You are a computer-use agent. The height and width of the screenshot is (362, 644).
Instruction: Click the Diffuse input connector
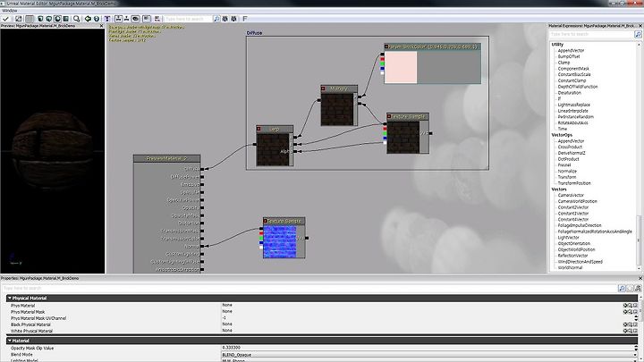point(202,169)
